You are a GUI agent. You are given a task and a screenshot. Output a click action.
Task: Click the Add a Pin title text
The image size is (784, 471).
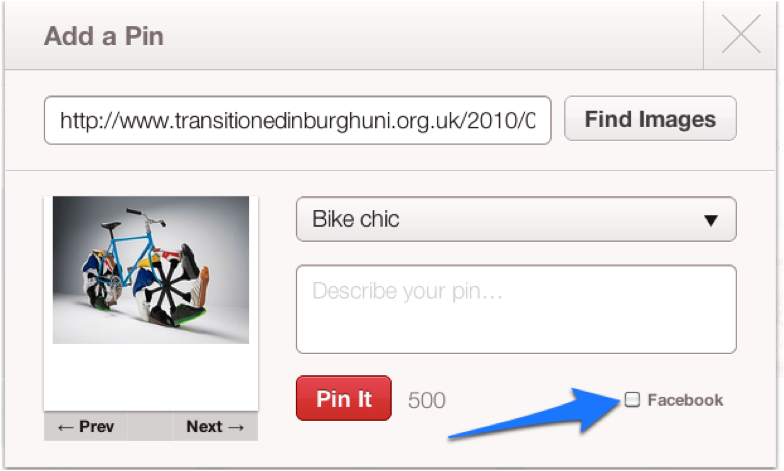[x=104, y=36]
